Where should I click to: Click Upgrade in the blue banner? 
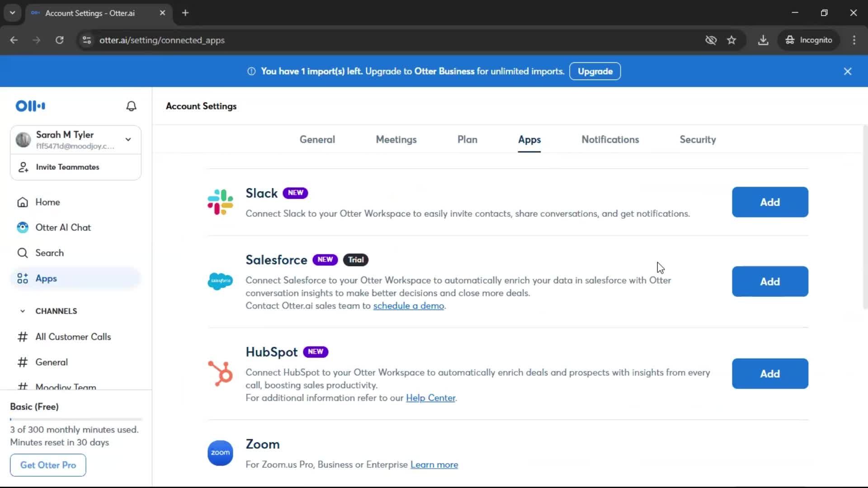click(x=595, y=71)
